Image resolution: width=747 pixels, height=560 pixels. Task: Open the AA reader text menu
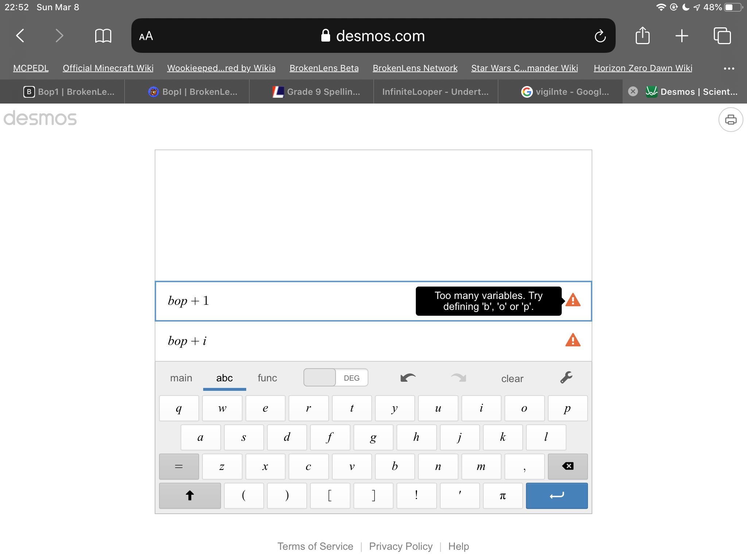click(x=146, y=36)
